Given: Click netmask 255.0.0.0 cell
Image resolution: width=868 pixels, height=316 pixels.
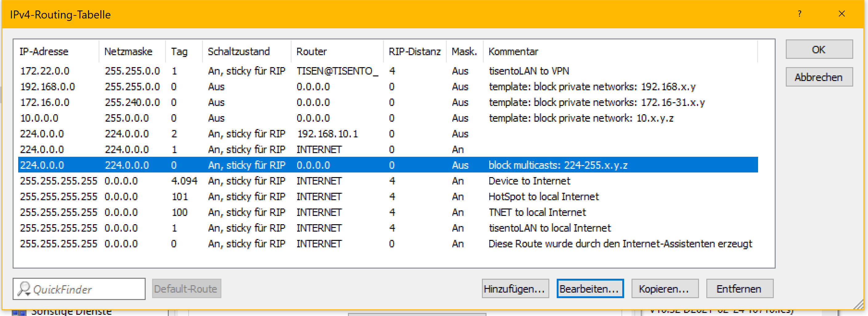Looking at the screenshot, I should click(x=127, y=118).
